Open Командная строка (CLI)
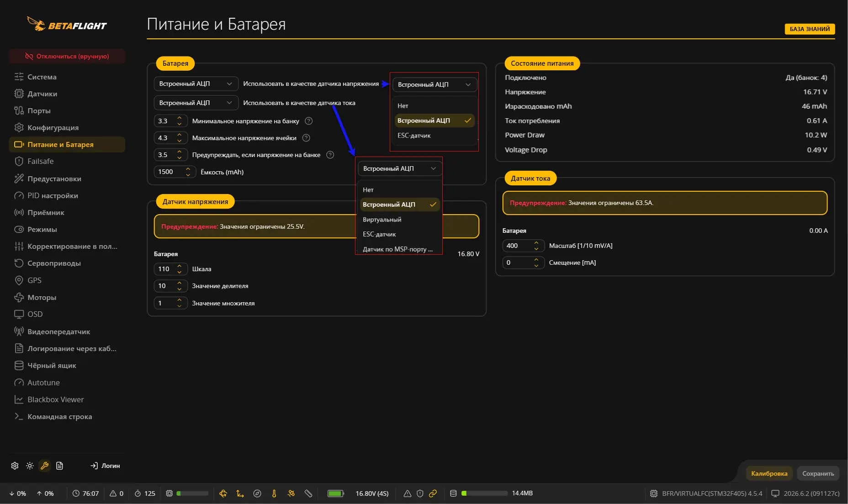 (67, 416)
